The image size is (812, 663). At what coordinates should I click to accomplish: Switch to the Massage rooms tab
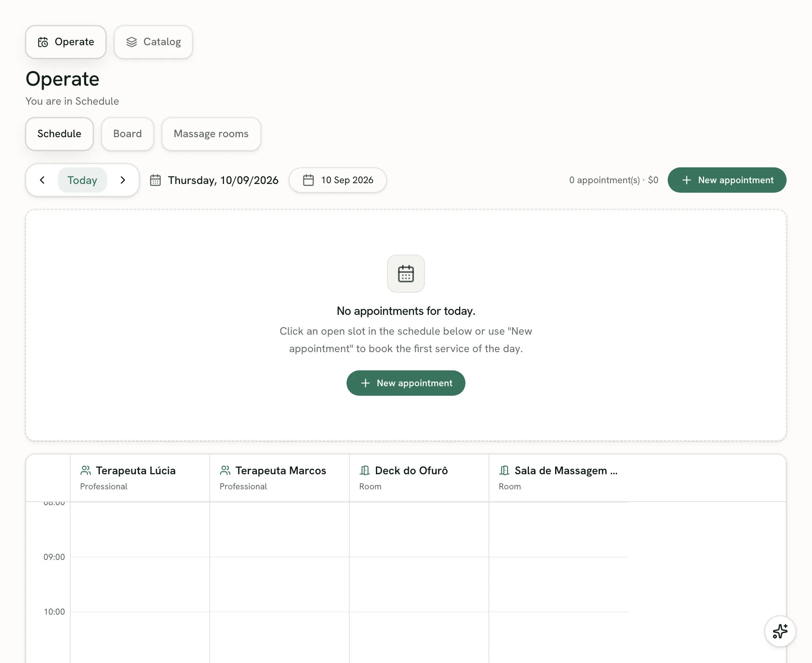[x=211, y=134]
